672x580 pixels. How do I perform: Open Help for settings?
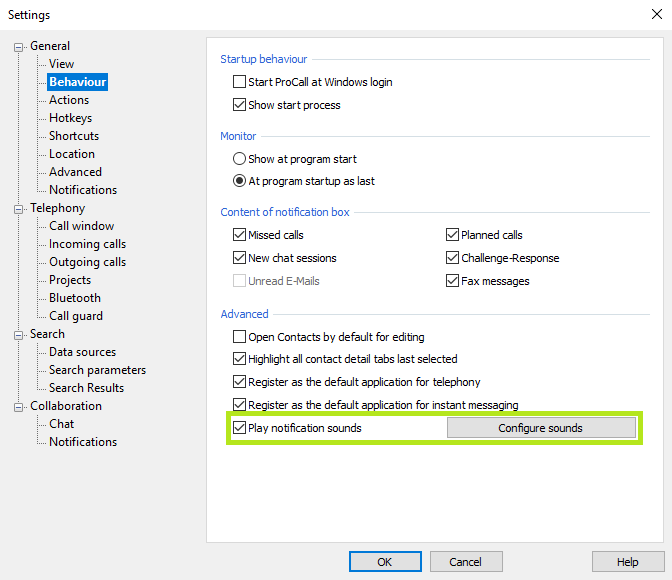pos(627,562)
